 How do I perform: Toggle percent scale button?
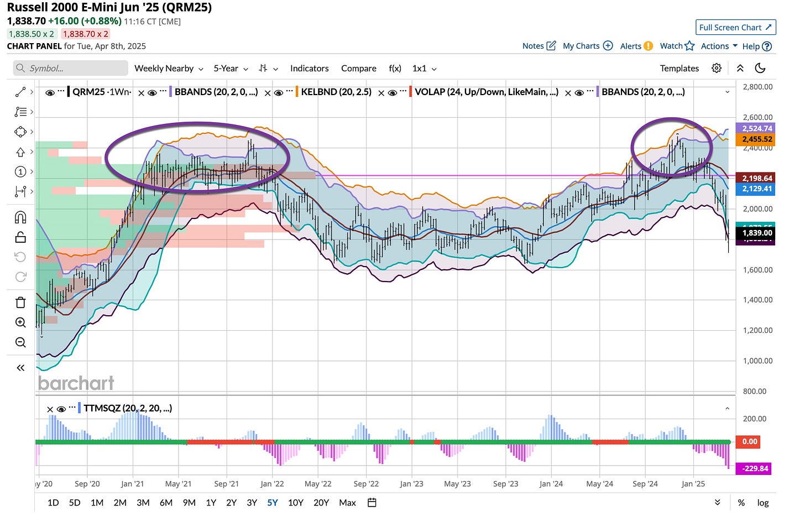tap(741, 503)
